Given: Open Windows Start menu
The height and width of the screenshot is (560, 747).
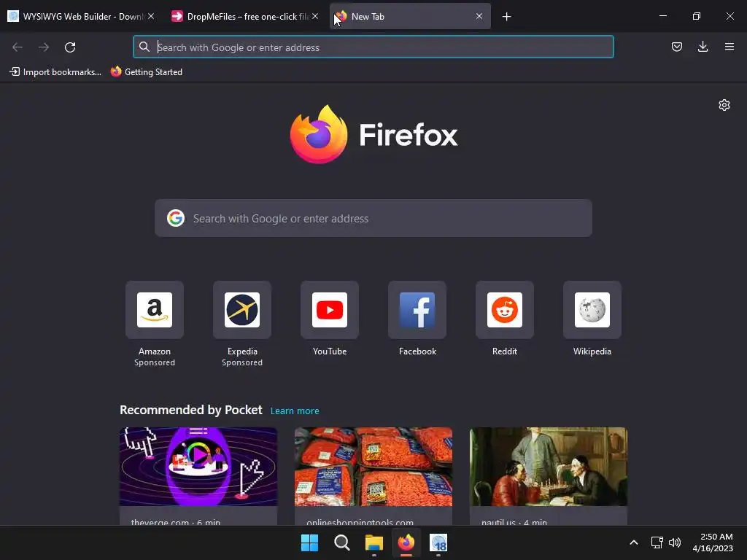Looking at the screenshot, I should [x=309, y=542].
